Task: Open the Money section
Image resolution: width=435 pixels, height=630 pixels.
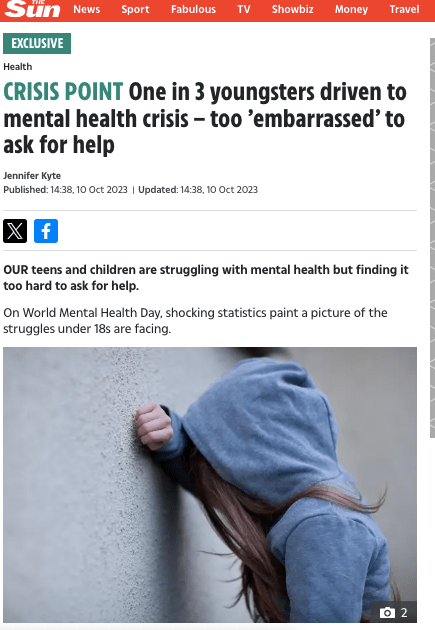Action: click(351, 9)
